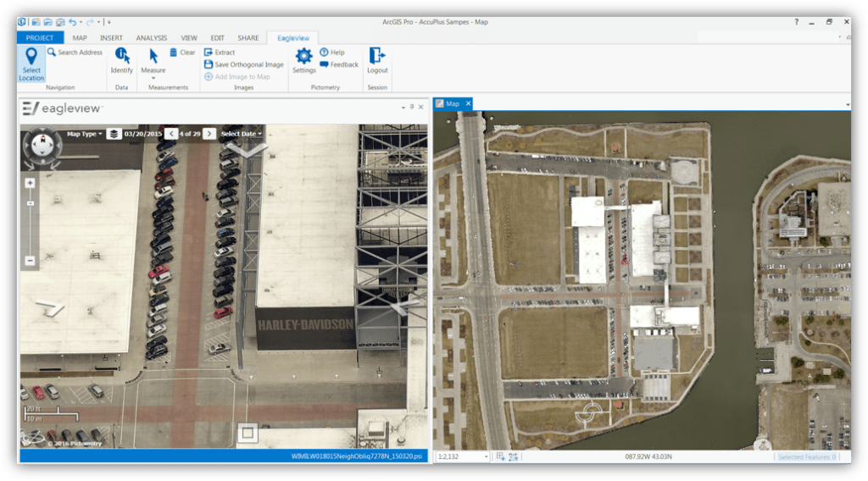868x481 pixels.
Task: Open the Map Type dropdown
Action: (84, 134)
